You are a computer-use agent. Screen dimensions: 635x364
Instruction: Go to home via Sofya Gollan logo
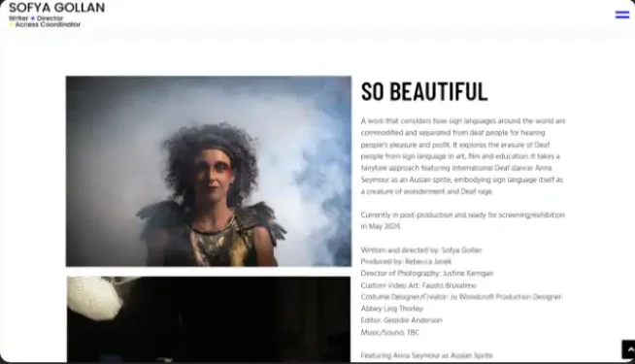click(56, 8)
